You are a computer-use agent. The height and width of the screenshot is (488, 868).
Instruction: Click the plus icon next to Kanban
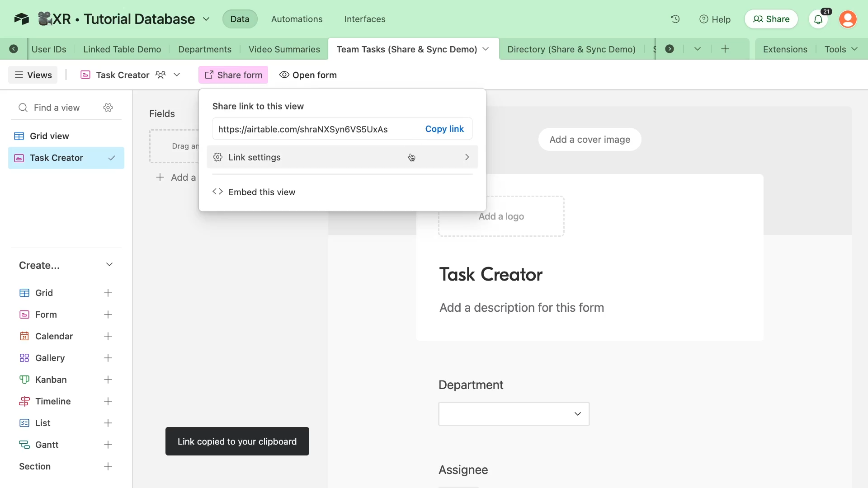(x=108, y=380)
